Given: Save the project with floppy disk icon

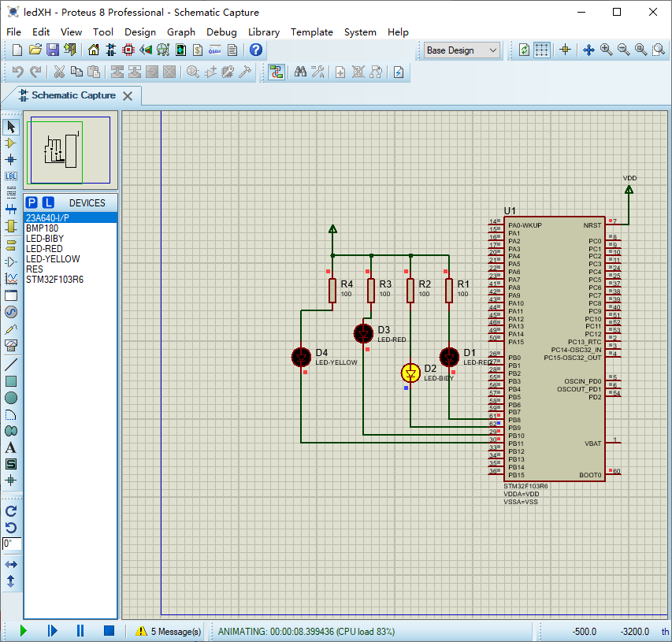Looking at the screenshot, I should point(53,50).
